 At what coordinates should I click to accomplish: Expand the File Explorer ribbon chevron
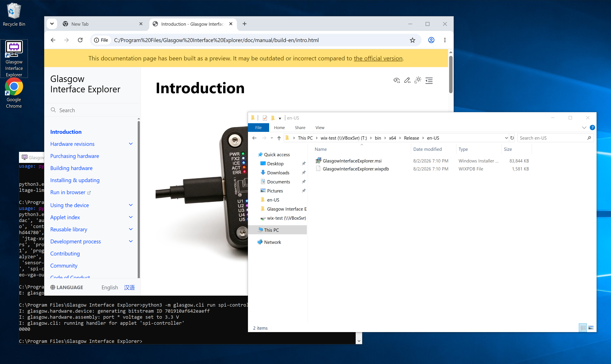coord(584,128)
